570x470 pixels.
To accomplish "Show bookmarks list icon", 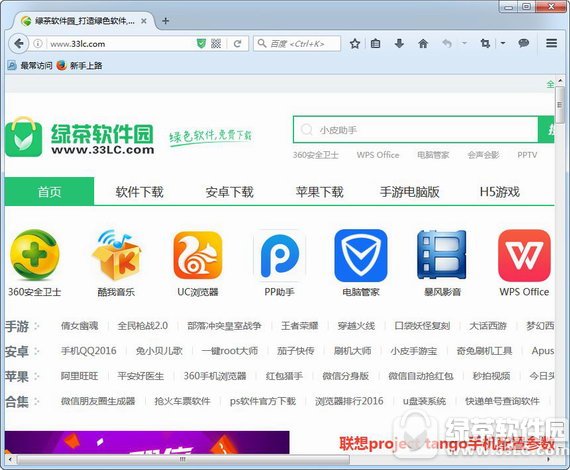I will (x=376, y=44).
